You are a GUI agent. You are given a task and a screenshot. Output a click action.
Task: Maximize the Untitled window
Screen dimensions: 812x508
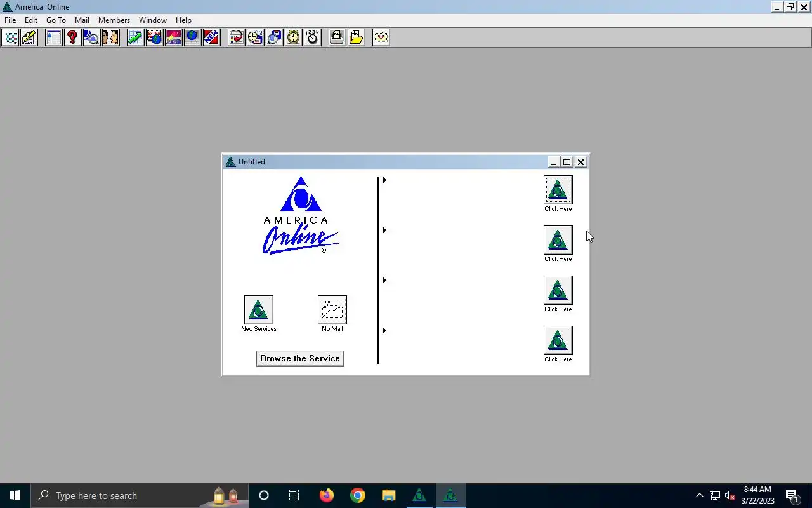coord(567,162)
